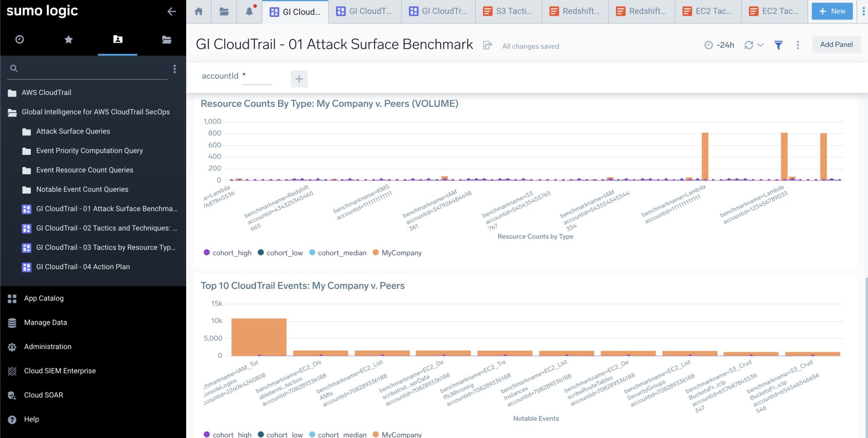Screen dimensions: 868x438
Task: Open the notifications bell
Action: (x=249, y=11)
